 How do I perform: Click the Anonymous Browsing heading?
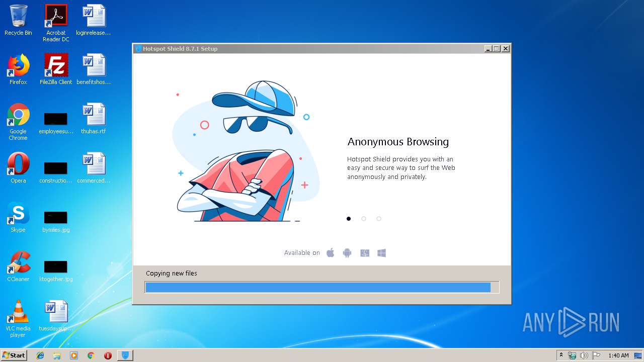pyautogui.click(x=398, y=142)
